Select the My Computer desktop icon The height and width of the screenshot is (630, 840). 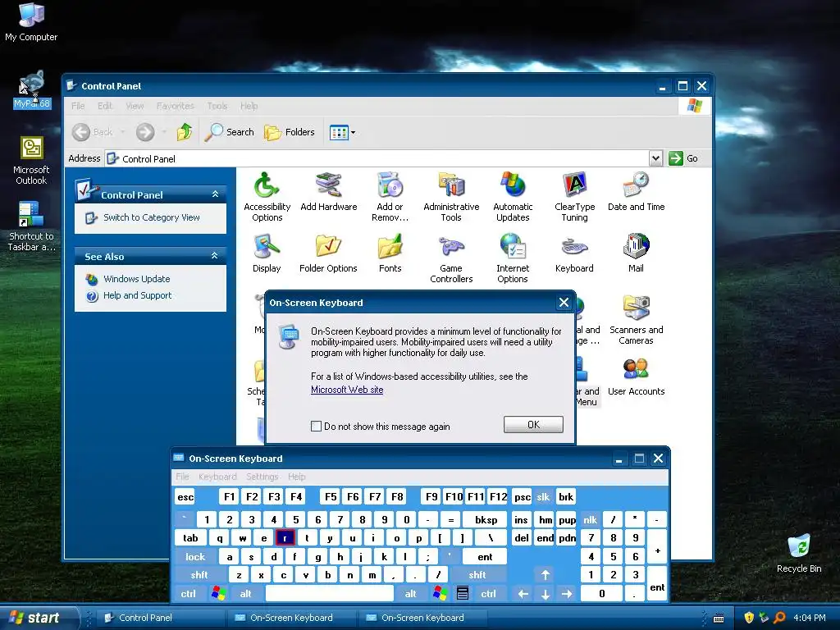pyautogui.click(x=31, y=21)
